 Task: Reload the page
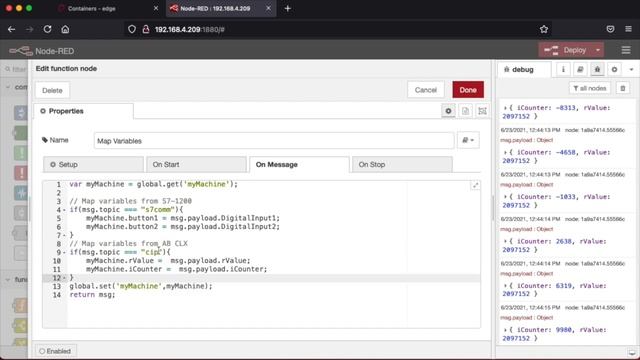pos(47,29)
